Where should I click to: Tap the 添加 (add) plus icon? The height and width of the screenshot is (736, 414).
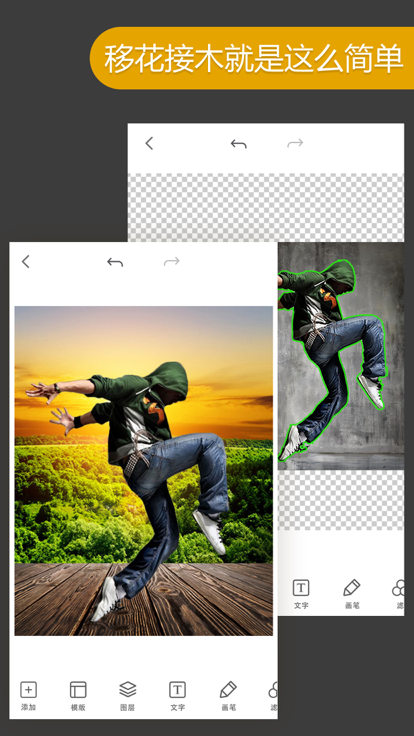(29, 690)
